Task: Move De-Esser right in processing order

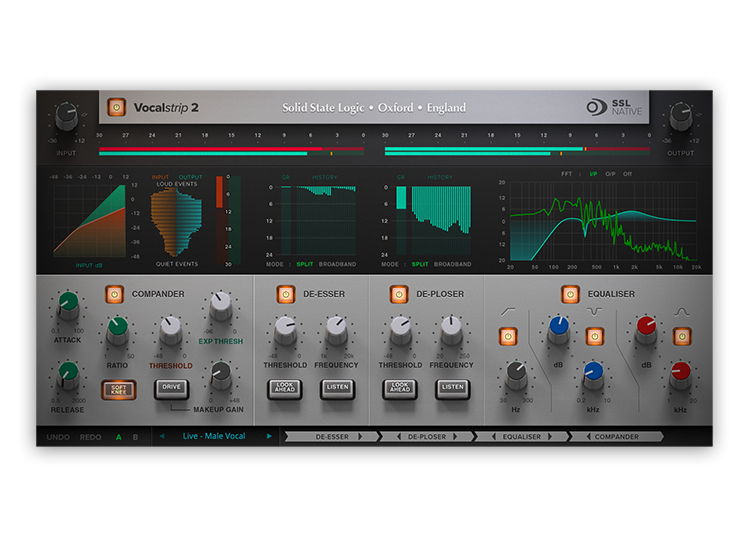Action: click(361, 437)
